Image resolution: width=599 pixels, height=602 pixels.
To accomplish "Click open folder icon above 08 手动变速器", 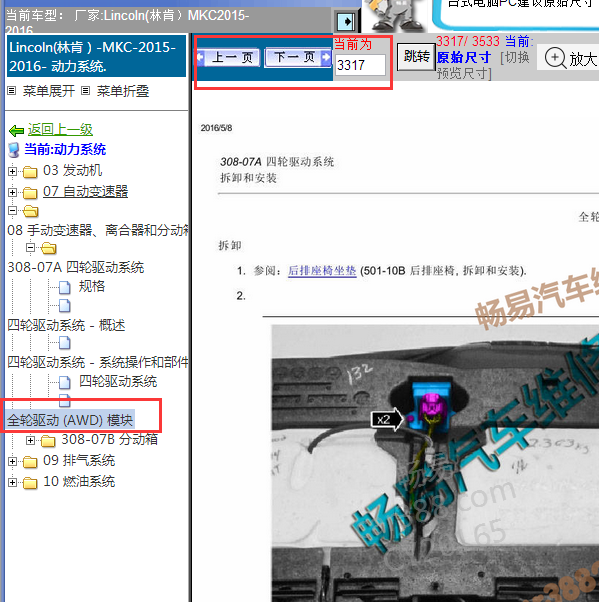I will tap(30, 211).
